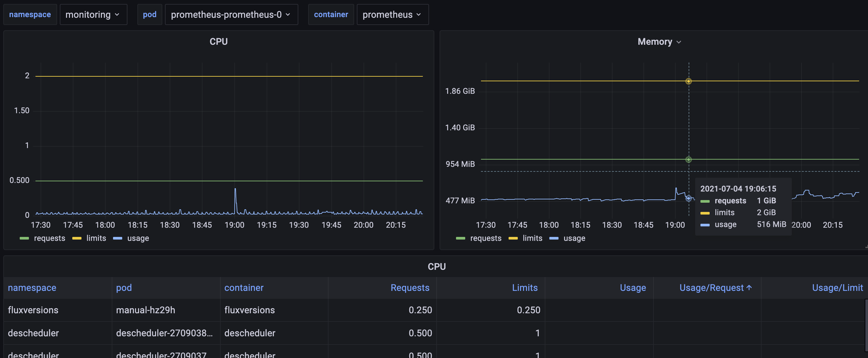
Task: Sort table by Usage/Request column
Action: coord(711,288)
